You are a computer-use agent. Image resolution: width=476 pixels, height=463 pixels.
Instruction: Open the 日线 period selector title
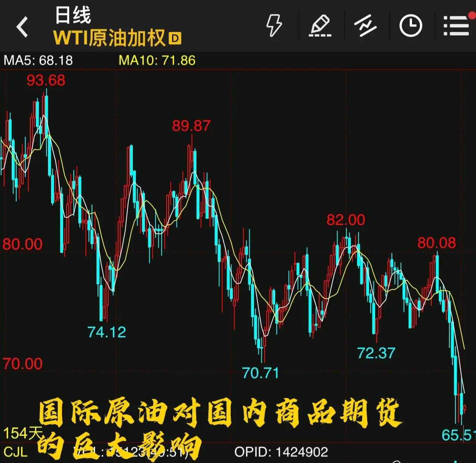(73, 16)
